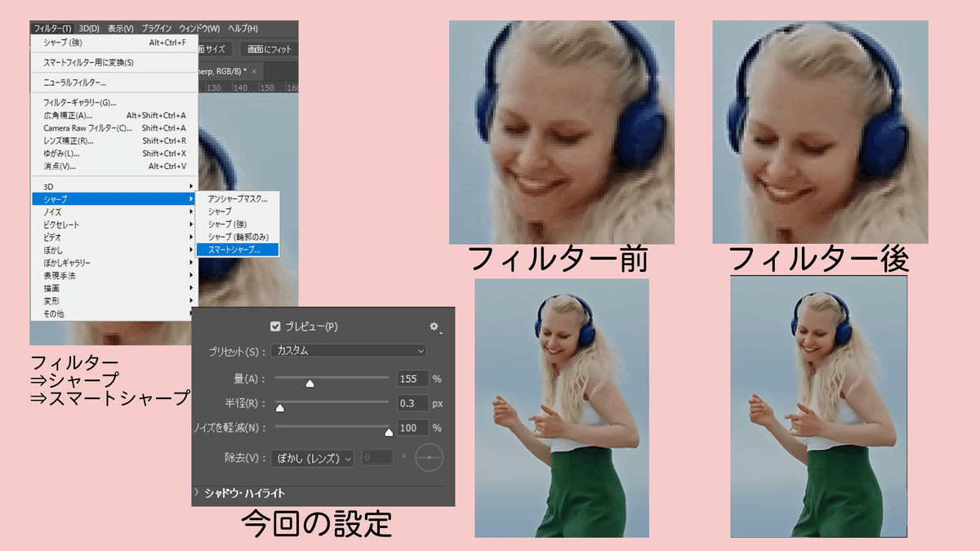Expand the 描画 filter submenu

click(114, 287)
